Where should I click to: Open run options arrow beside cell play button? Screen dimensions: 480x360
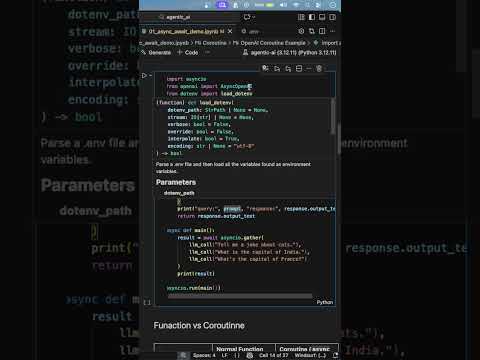pos(151,76)
